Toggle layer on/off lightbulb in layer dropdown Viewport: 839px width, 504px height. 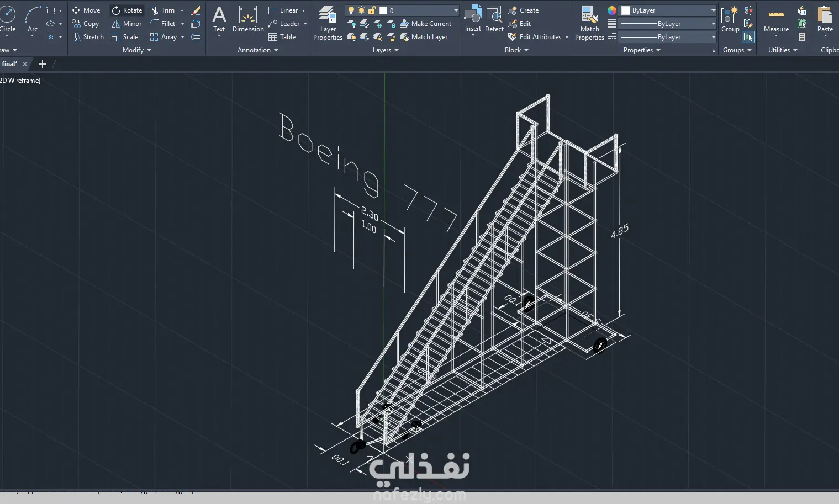pos(351,10)
